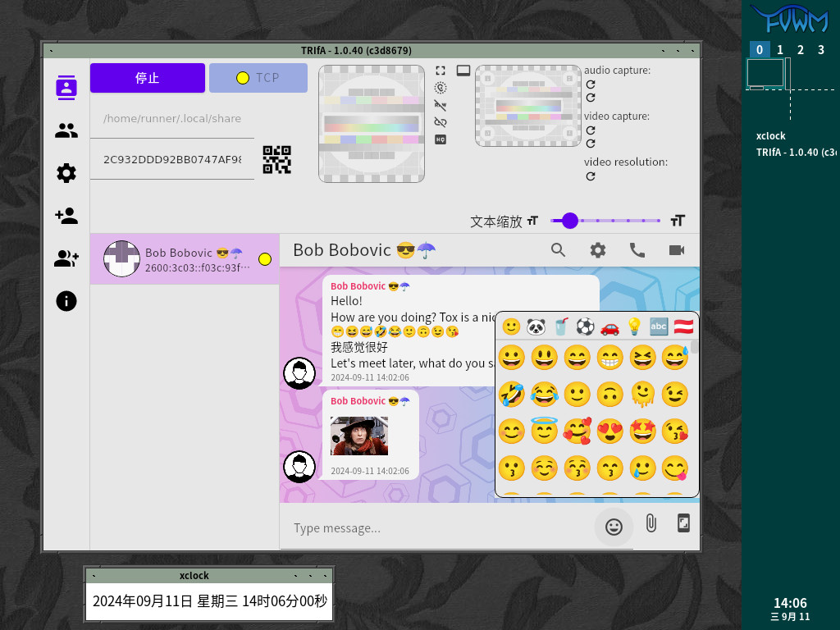The height and width of the screenshot is (630, 840).
Task: Refresh second audio capture device
Action: click(591, 98)
